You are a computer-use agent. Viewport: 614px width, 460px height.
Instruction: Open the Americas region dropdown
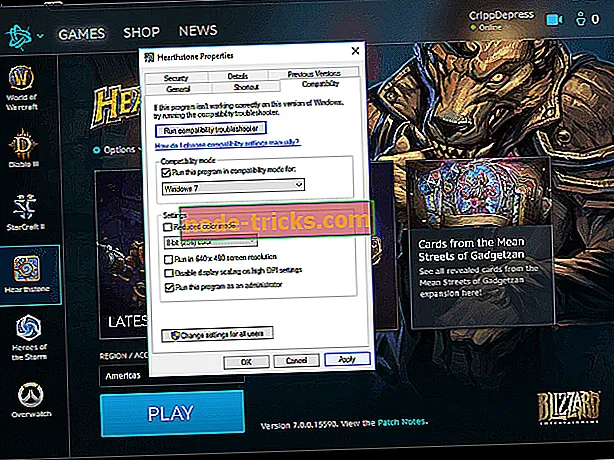172,376
